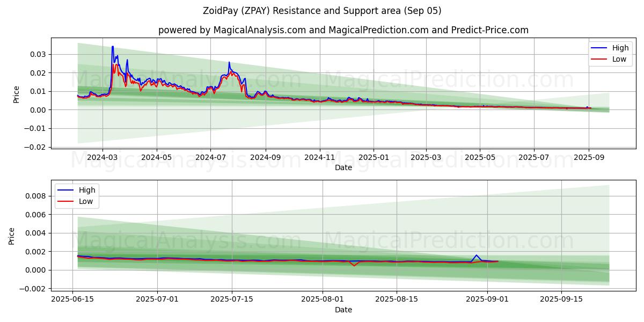Click the '2025-06-15' tick label
The image size is (644, 322).
pos(73,300)
